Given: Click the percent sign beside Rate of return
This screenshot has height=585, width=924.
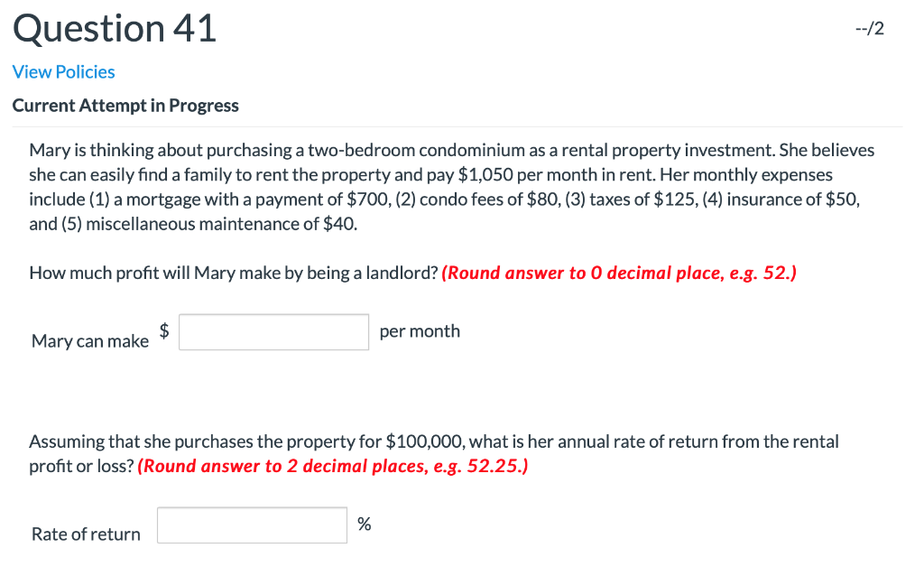Looking at the screenshot, I should (365, 525).
